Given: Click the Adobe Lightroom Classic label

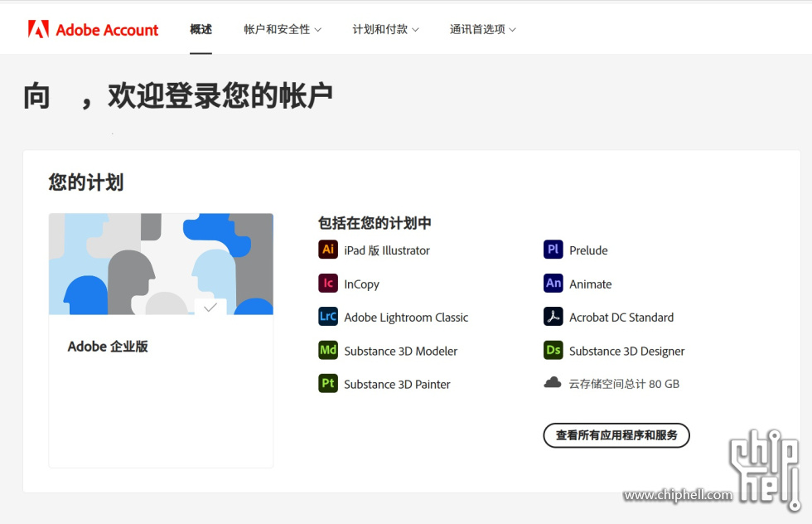Looking at the screenshot, I should click(x=406, y=318).
